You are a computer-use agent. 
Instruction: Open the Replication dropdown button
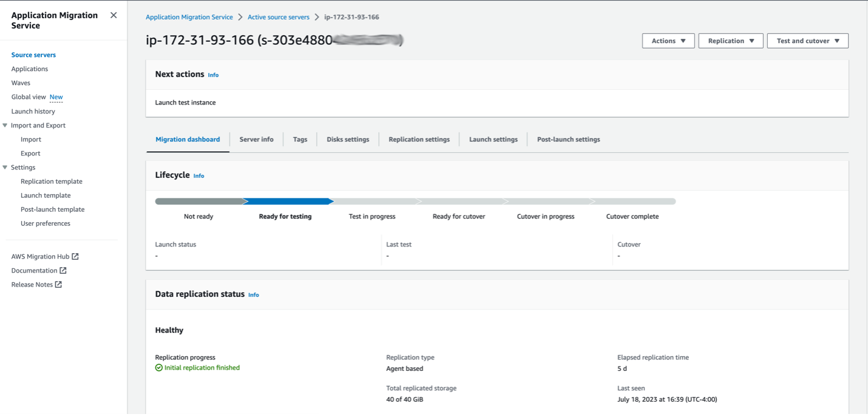[x=731, y=41]
